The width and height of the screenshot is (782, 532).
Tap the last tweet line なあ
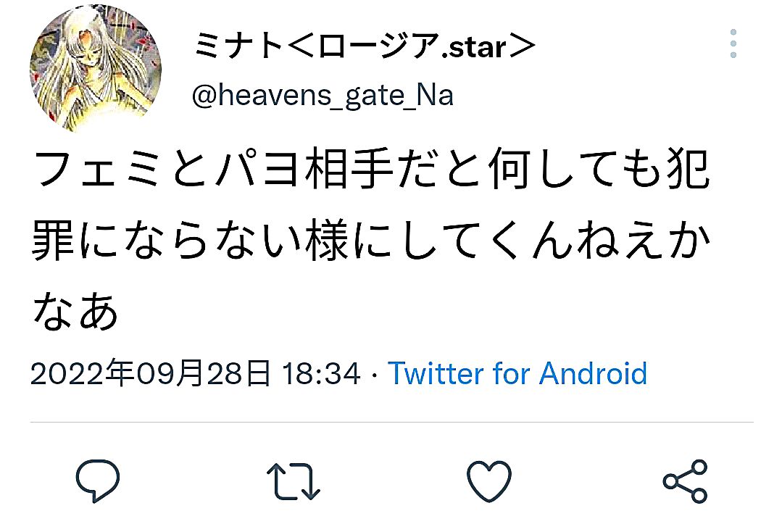[x=75, y=311]
